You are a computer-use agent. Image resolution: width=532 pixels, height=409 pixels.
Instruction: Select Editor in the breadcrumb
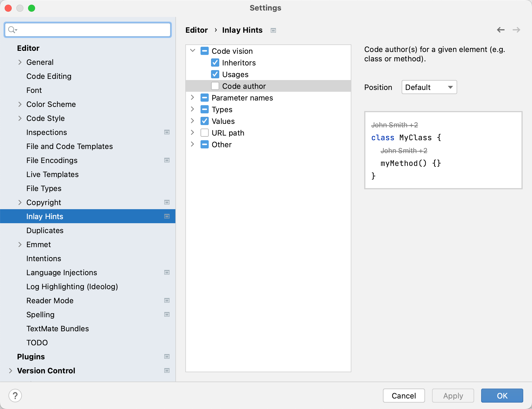click(x=196, y=30)
